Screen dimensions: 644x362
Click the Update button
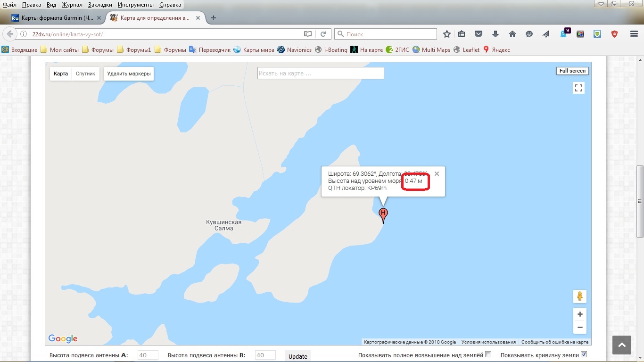point(297,356)
